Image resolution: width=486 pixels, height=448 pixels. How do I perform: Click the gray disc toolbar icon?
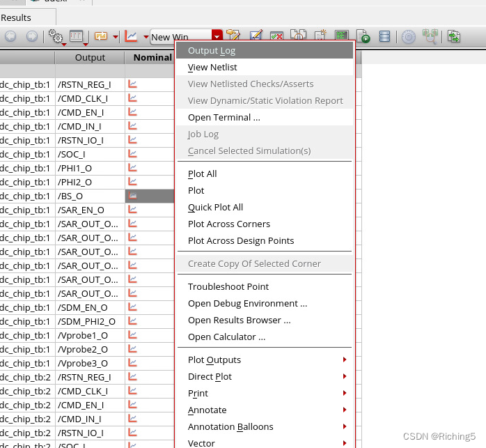click(409, 37)
